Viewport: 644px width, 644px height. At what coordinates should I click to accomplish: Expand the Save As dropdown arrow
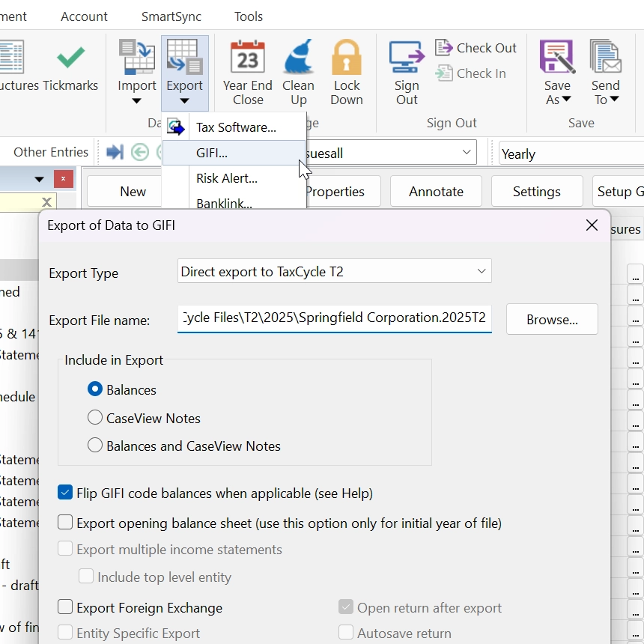(566, 99)
